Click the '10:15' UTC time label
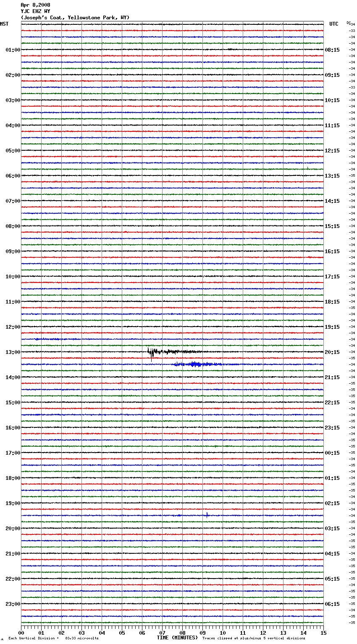 (332, 100)
